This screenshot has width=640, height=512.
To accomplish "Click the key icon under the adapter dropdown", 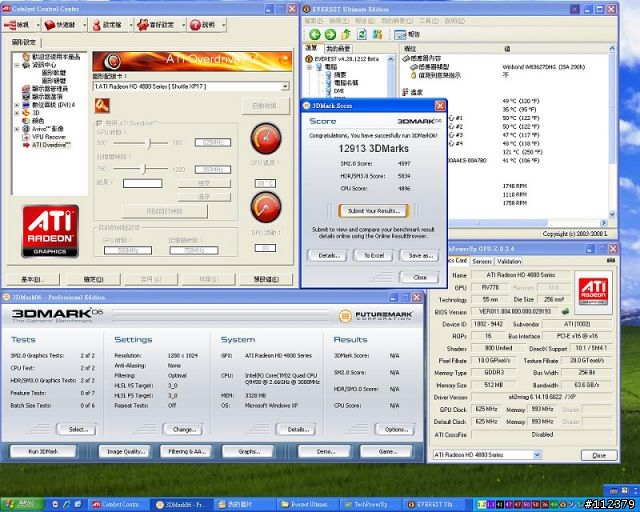I will click(102, 106).
